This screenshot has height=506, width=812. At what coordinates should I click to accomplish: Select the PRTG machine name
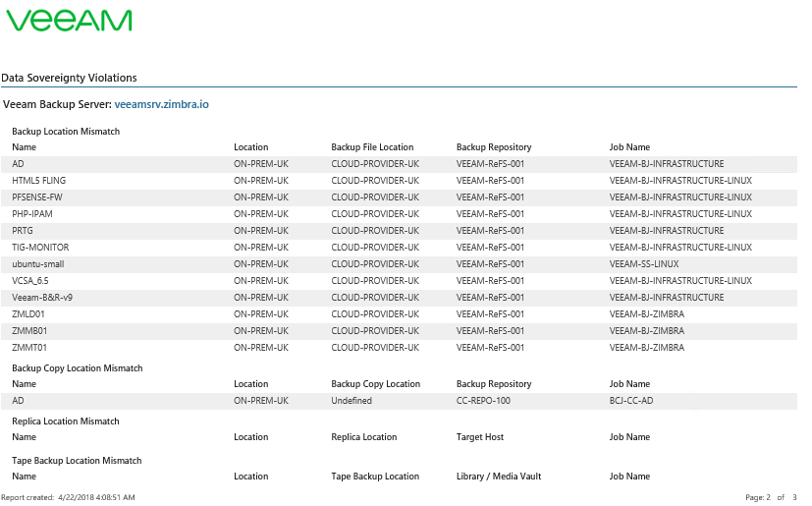[x=23, y=230]
